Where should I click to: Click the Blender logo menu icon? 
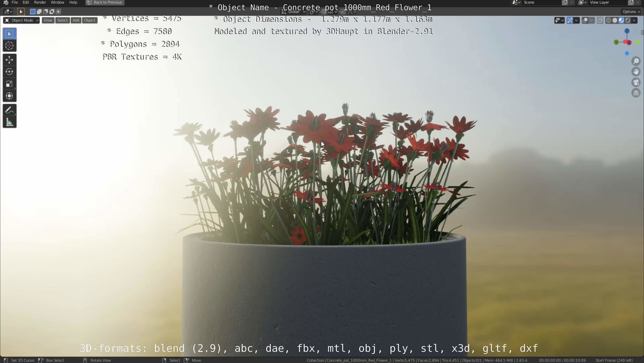6,3
